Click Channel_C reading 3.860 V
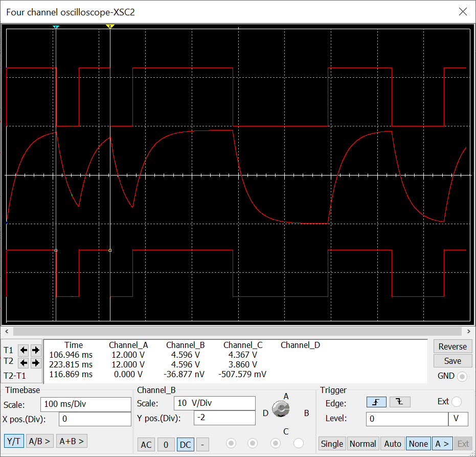Screen dimensions: 476x457 [x=242, y=364]
